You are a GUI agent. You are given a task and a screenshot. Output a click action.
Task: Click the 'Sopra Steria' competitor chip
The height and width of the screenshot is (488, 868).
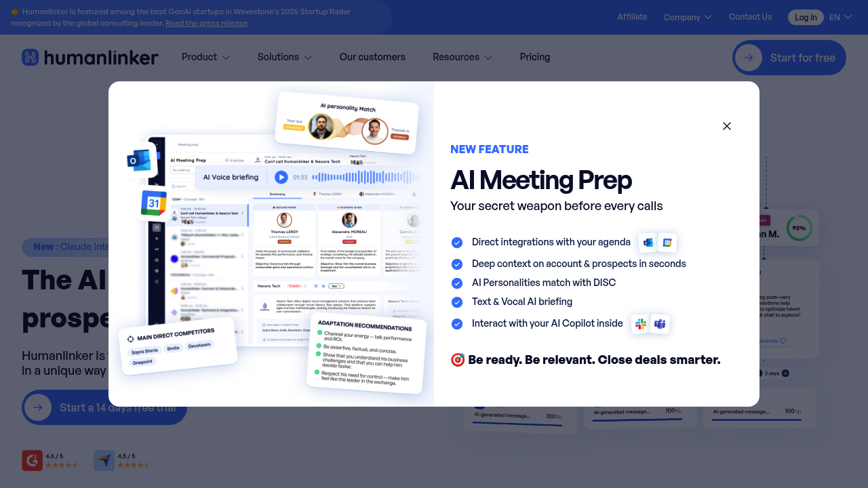(144, 351)
